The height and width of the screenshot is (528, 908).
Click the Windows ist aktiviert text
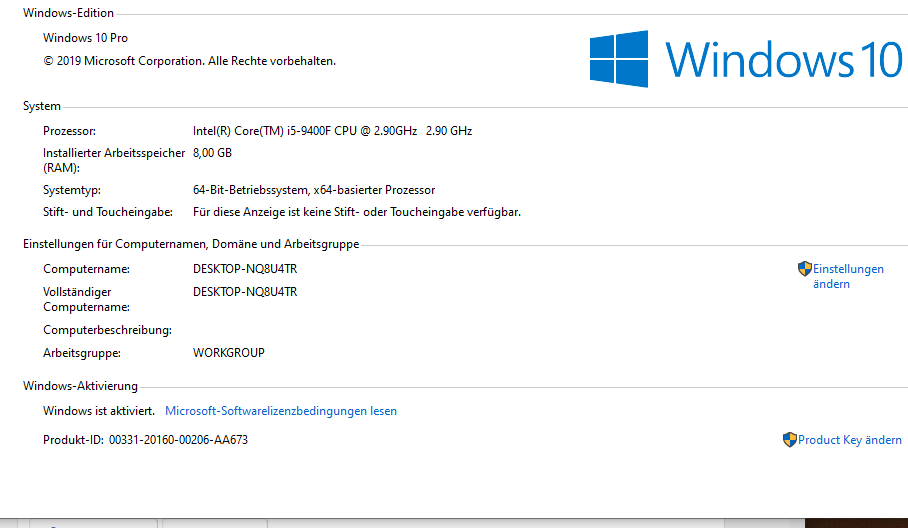point(99,410)
